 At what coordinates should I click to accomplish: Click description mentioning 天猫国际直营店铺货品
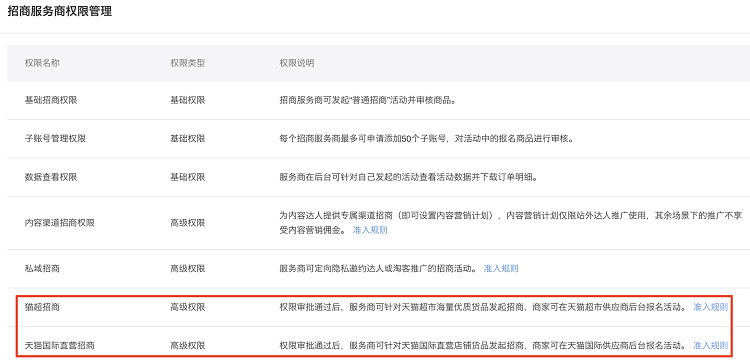[x=483, y=345]
